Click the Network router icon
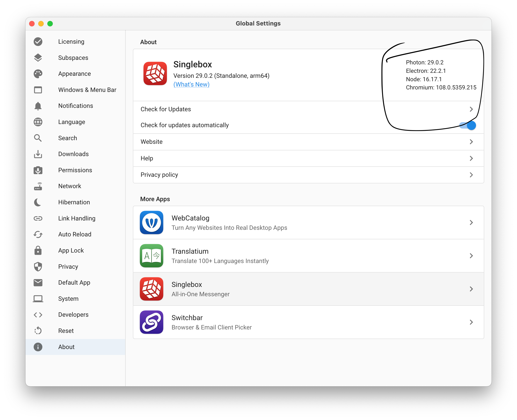This screenshot has width=517, height=420. (38, 186)
